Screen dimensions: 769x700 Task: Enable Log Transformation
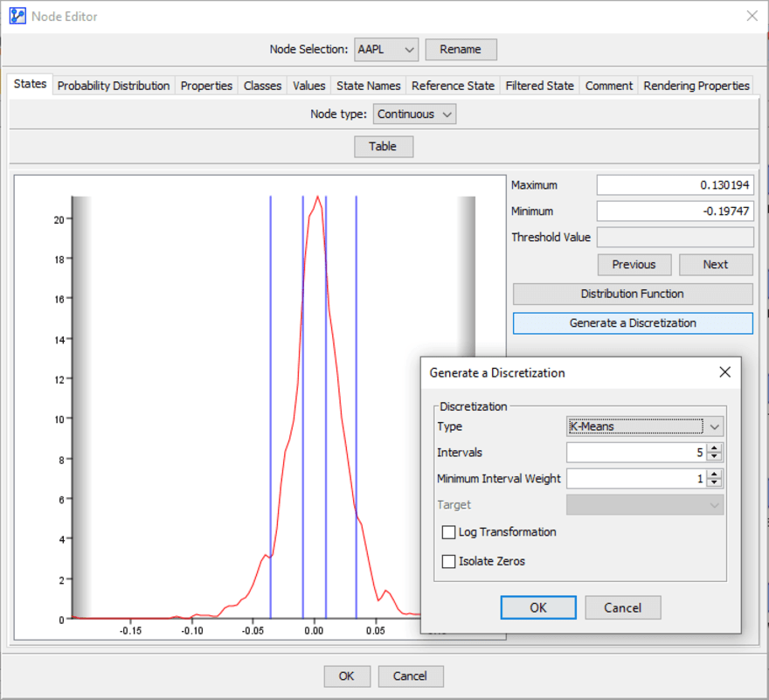(449, 531)
